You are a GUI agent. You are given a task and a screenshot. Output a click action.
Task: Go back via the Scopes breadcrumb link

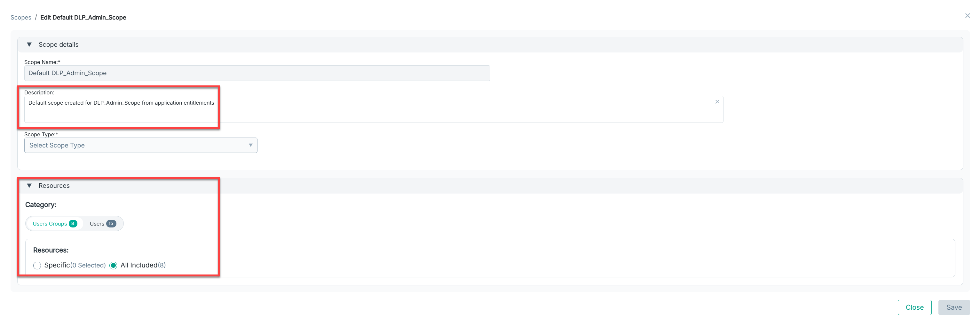(21, 18)
